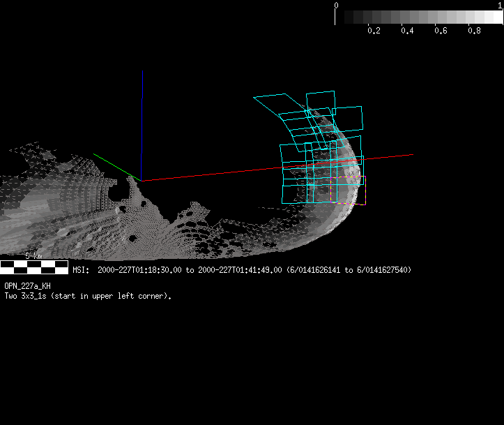
Task: Click the origin where the axes meet
Action: pos(142,180)
